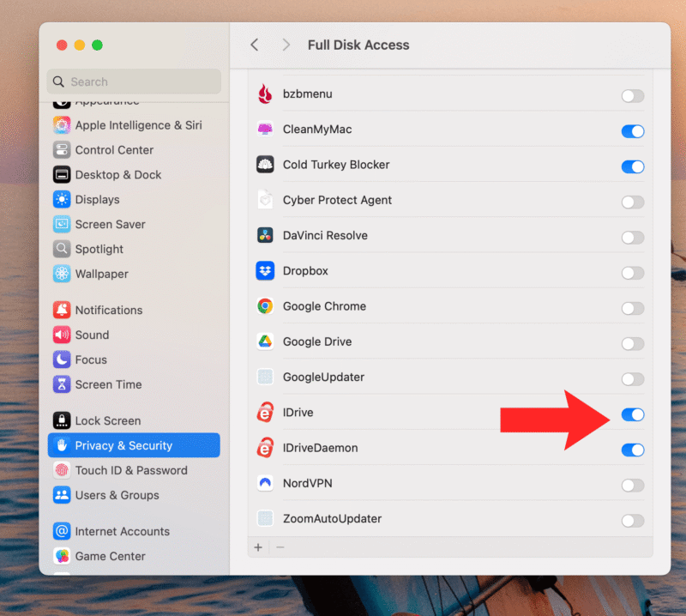Open Internet Accounts settings
686x616 pixels.
(x=134, y=532)
